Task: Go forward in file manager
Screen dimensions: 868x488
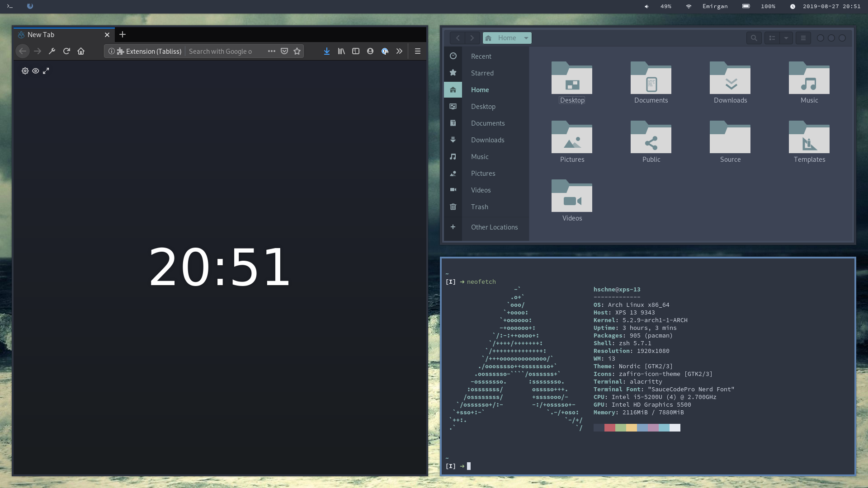Action: (472, 38)
